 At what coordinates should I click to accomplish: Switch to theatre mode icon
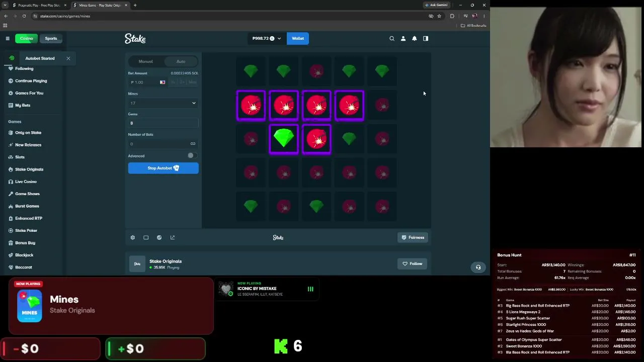(x=146, y=237)
